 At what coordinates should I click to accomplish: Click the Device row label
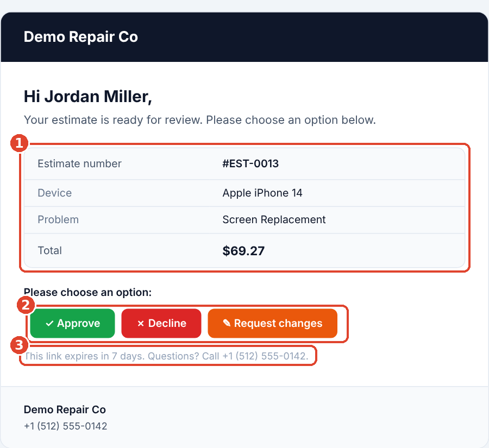54,193
